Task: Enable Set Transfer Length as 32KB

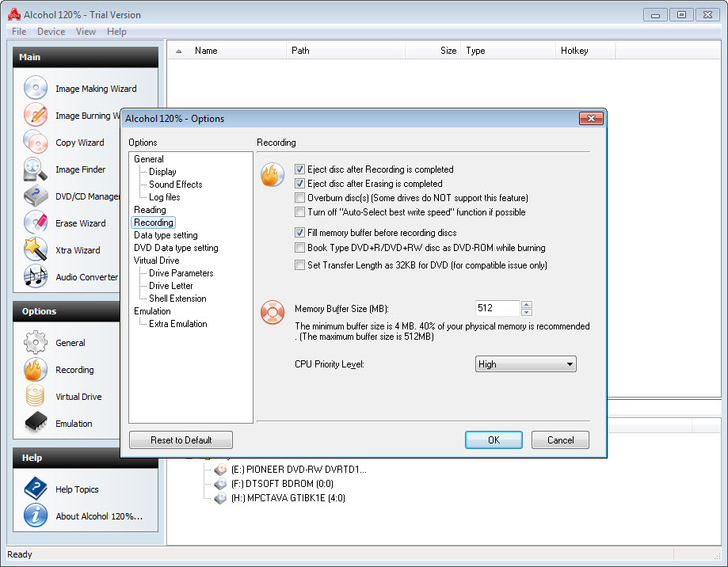Action: [x=300, y=265]
